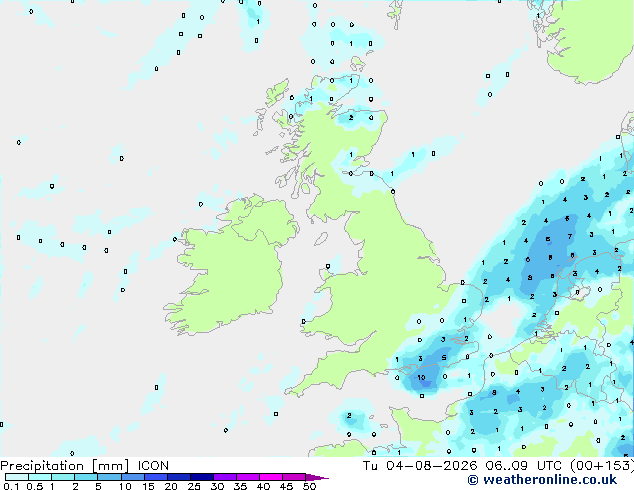Select the purple swatch between 30 and 35

(x=225, y=477)
